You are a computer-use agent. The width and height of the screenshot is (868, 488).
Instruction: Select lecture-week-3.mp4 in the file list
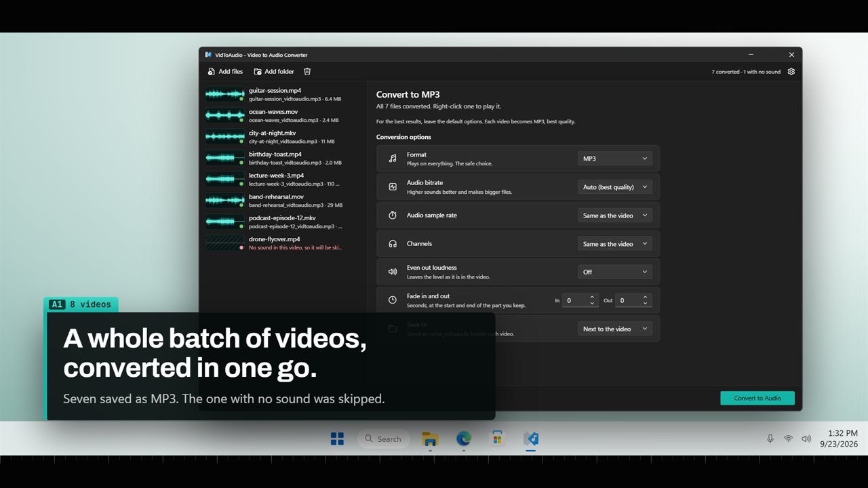pyautogui.click(x=283, y=180)
